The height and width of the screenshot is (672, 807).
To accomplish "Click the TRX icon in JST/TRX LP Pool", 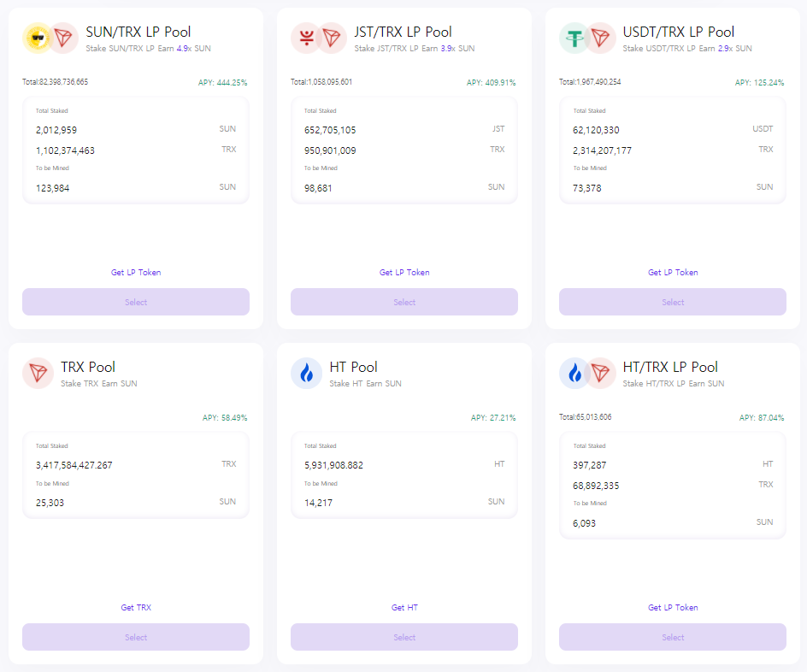I will (332, 38).
